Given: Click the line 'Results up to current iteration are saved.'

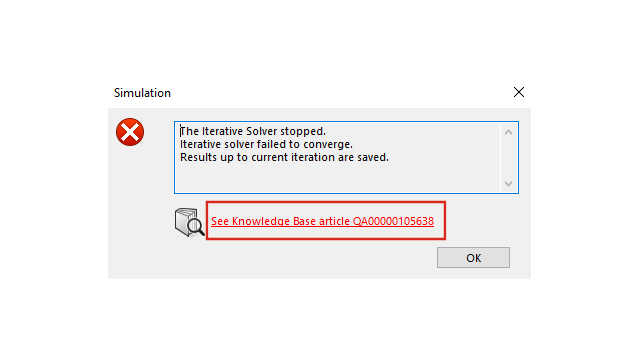Looking at the screenshot, I should [284, 158].
